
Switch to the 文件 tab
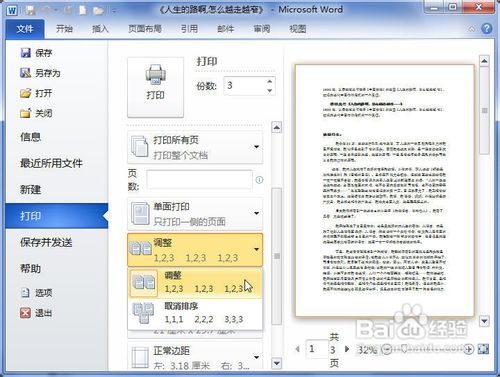(x=25, y=29)
